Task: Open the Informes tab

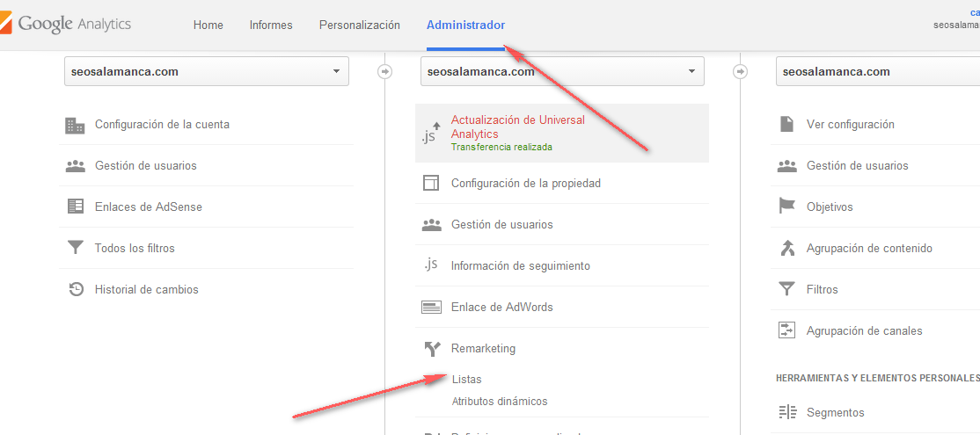Action: coord(271,25)
